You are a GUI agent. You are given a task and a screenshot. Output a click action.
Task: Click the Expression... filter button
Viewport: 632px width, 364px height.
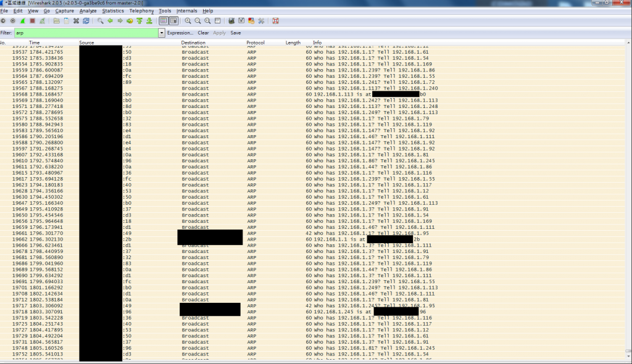click(x=180, y=33)
